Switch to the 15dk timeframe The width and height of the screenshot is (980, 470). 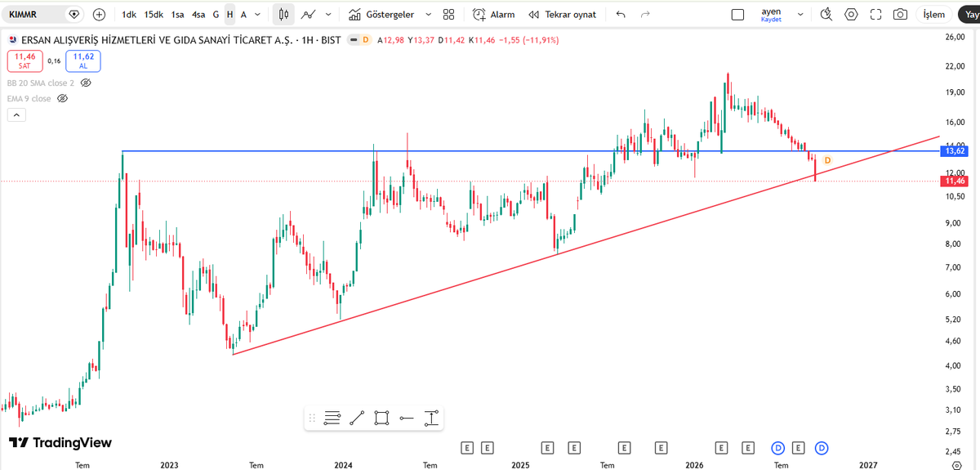154,14
